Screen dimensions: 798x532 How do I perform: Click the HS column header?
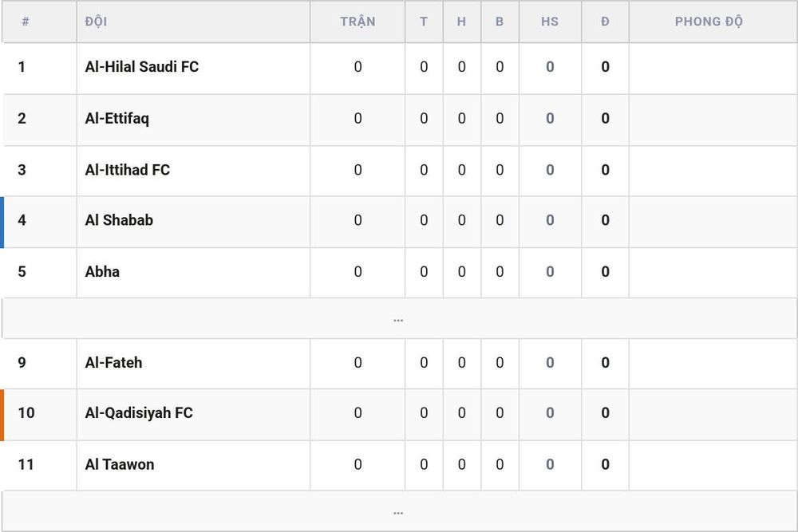click(550, 22)
